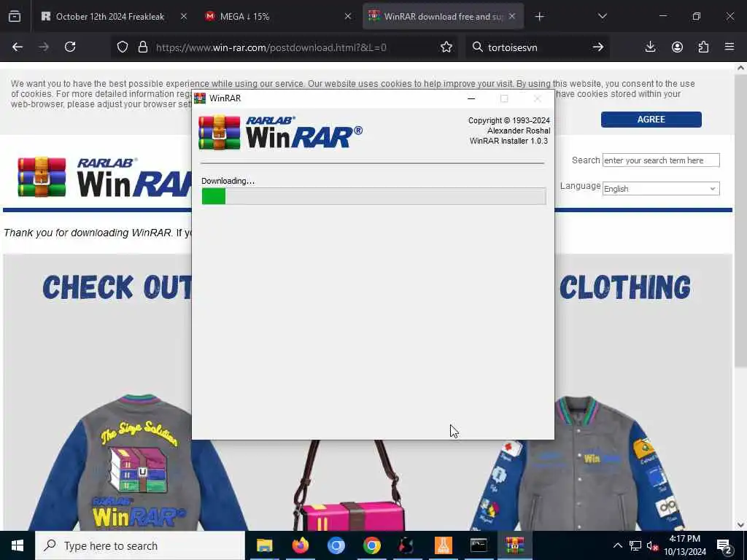Click the tortoisesvn search box
This screenshot has width=747, height=560.
click(536, 47)
